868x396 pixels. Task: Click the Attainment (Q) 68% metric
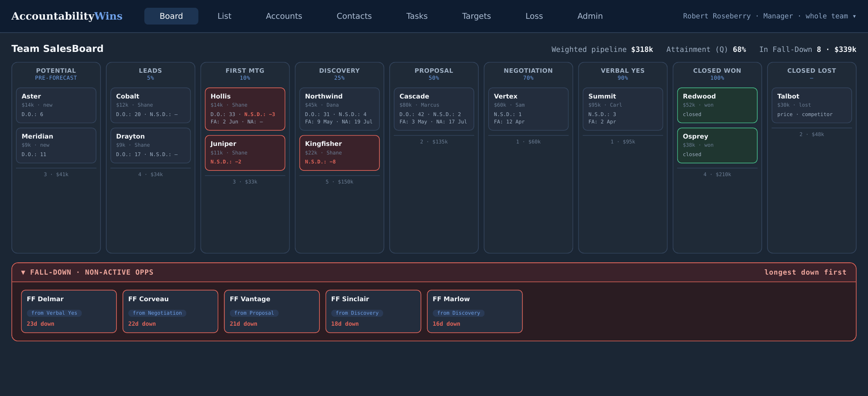click(706, 49)
